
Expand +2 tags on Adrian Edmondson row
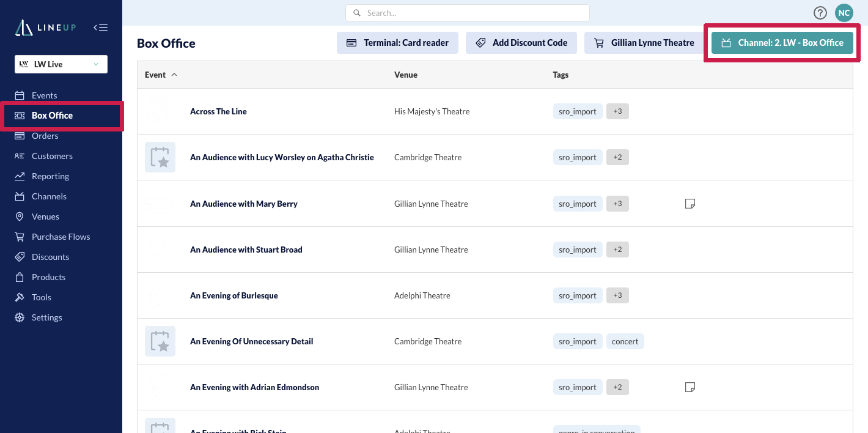pos(617,387)
